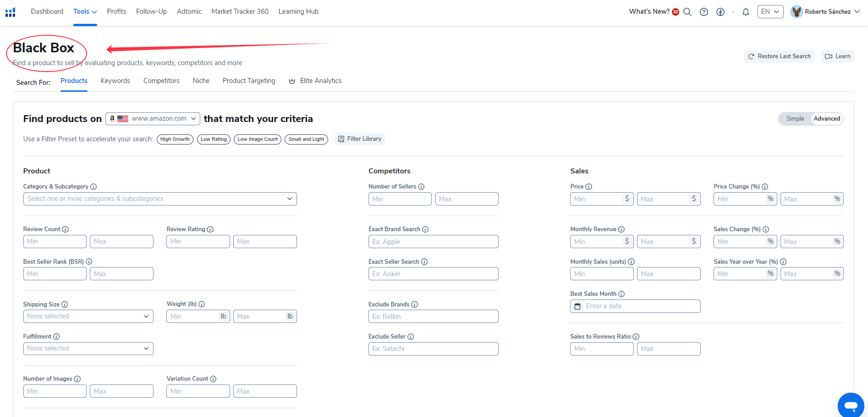
Task: Open the Filter Library
Action: coord(360,139)
